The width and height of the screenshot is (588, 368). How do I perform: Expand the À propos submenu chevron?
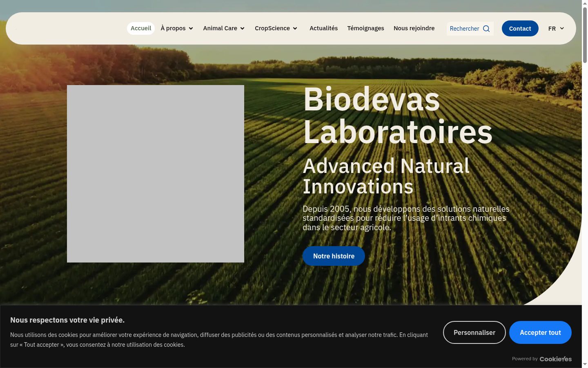[x=191, y=29]
